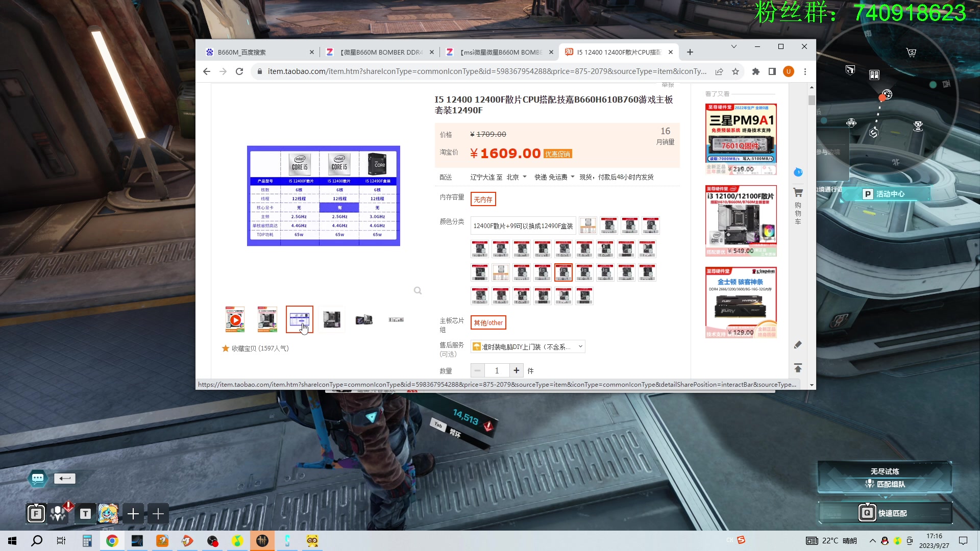980x551 pixels.
Task: Click 快速匹配 quick match button
Action: point(885,513)
